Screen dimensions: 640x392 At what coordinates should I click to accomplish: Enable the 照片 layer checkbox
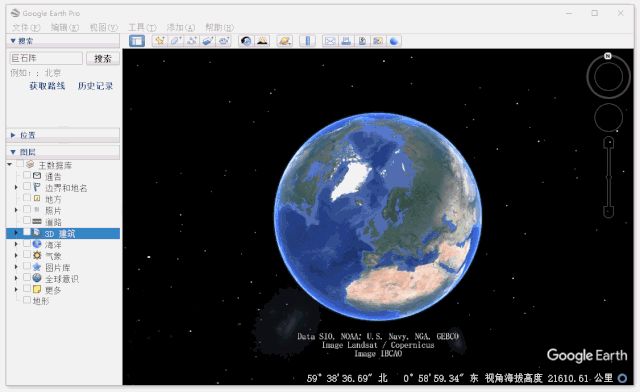(27, 210)
